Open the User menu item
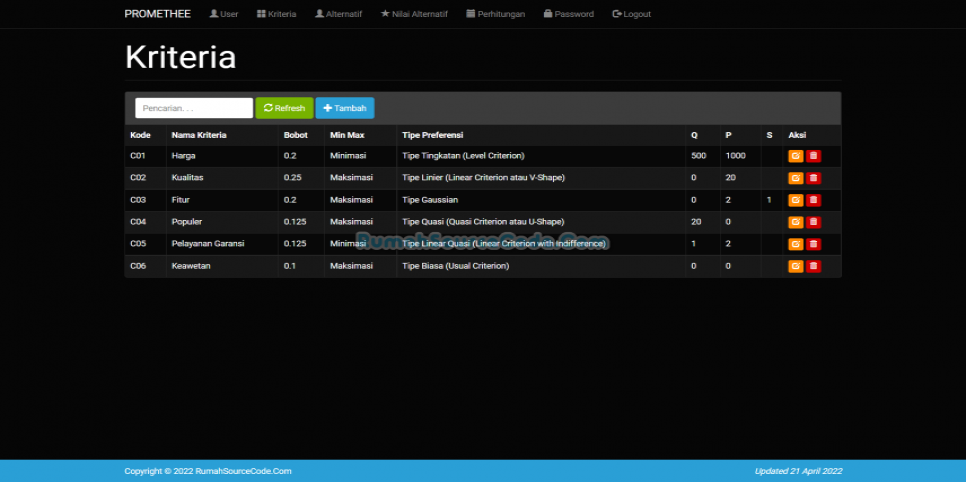 [x=223, y=14]
